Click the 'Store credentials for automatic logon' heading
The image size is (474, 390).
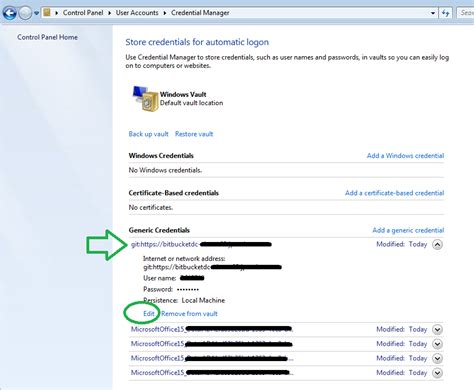pos(197,42)
